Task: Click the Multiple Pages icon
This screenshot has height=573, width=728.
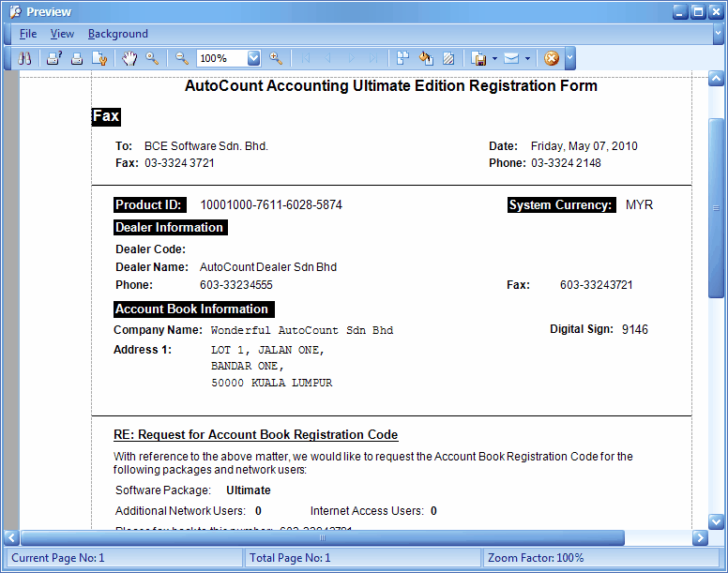Action: pos(403,58)
